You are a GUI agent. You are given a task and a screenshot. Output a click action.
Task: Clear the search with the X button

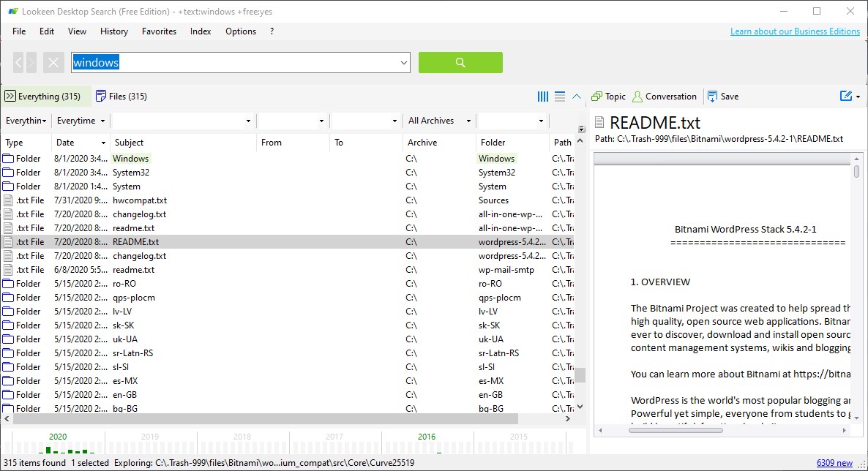point(53,63)
